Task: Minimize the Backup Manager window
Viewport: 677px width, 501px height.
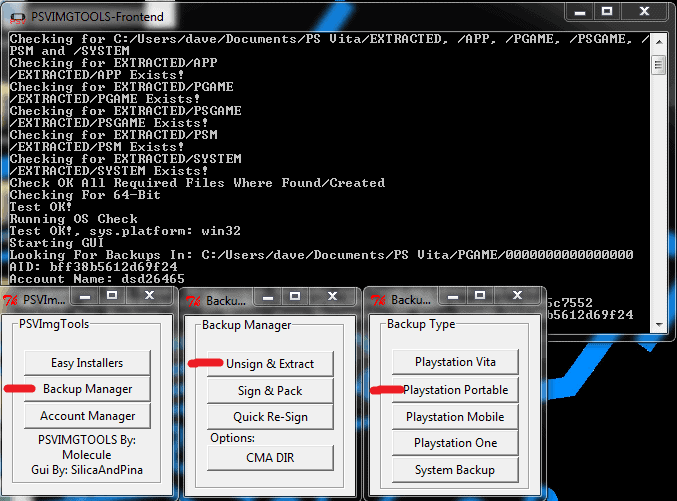Action: 268,297
